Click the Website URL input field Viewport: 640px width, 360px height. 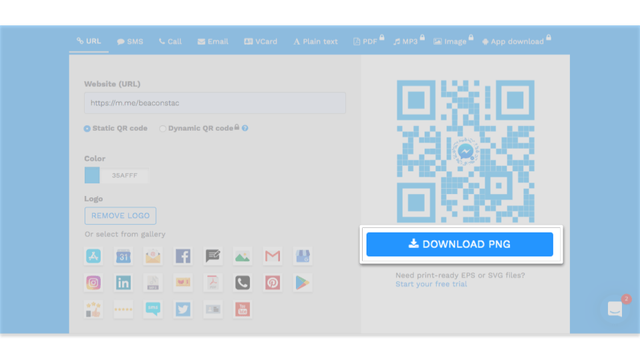[x=215, y=103]
